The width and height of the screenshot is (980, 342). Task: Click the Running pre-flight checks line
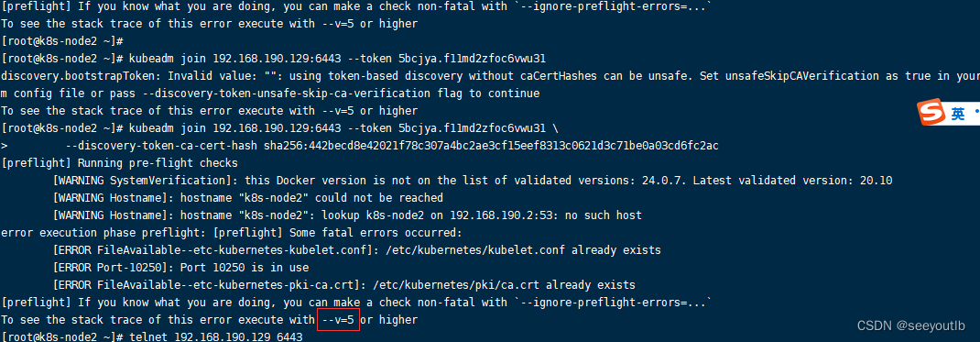click(x=119, y=163)
